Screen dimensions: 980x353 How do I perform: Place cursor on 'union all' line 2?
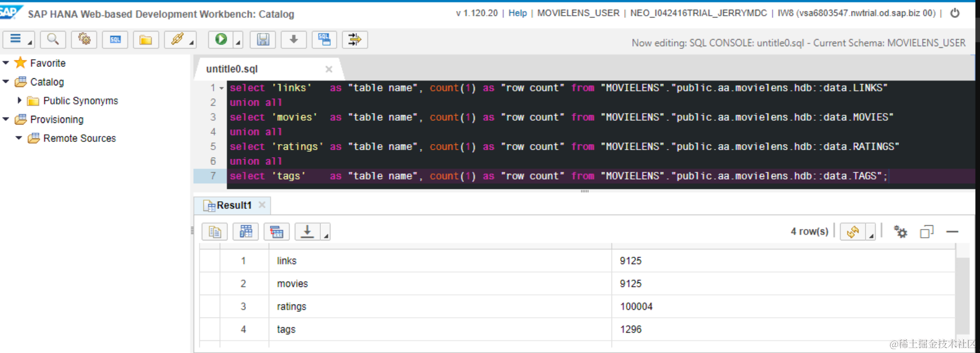(256, 102)
